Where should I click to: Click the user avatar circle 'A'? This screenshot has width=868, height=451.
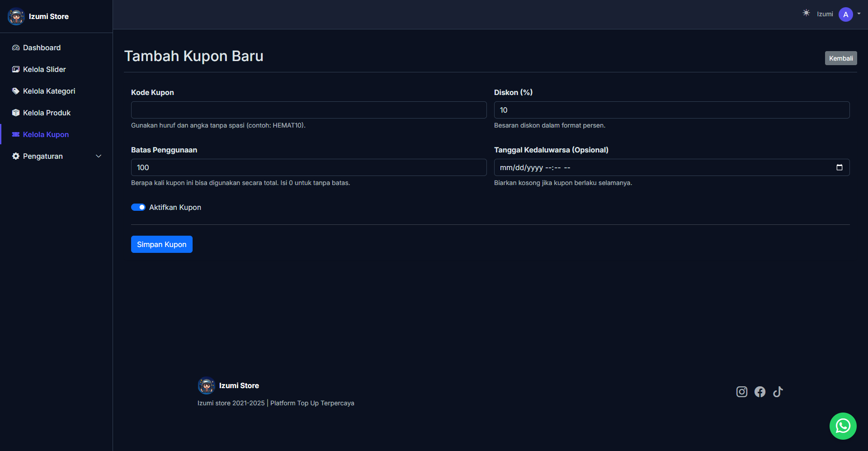[x=845, y=14]
